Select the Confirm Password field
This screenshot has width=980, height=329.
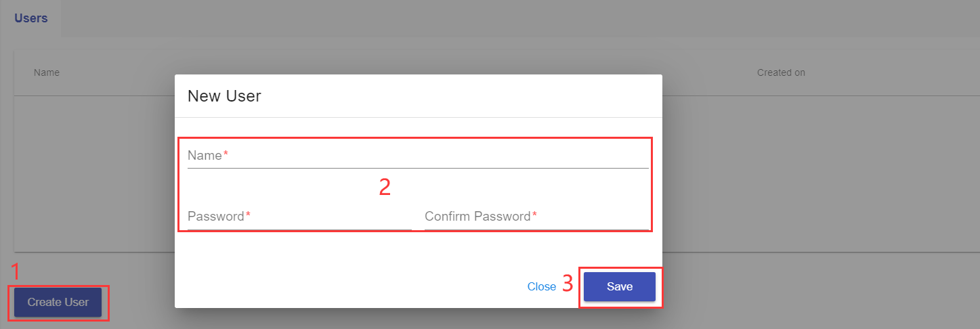point(535,217)
